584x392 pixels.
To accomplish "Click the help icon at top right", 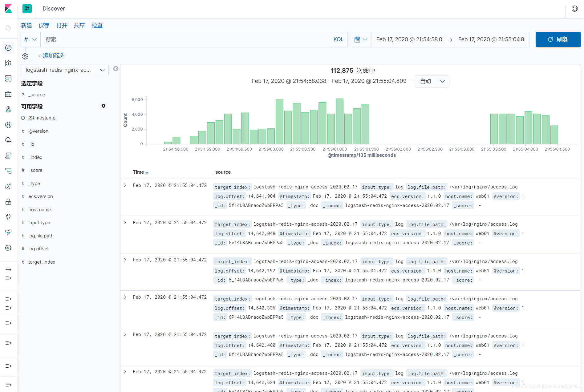I will pyautogui.click(x=575, y=9).
